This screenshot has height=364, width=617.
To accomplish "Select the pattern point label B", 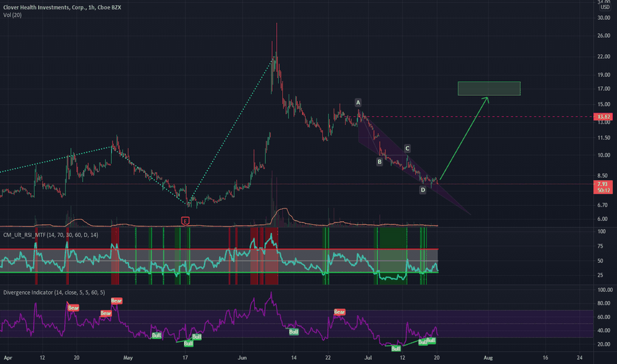I will point(379,161).
